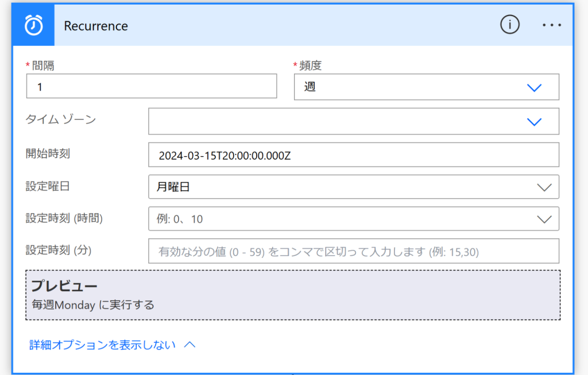Click the 設定時刻 (分) minutes input field
This screenshot has height=375, width=588.
[353, 251]
